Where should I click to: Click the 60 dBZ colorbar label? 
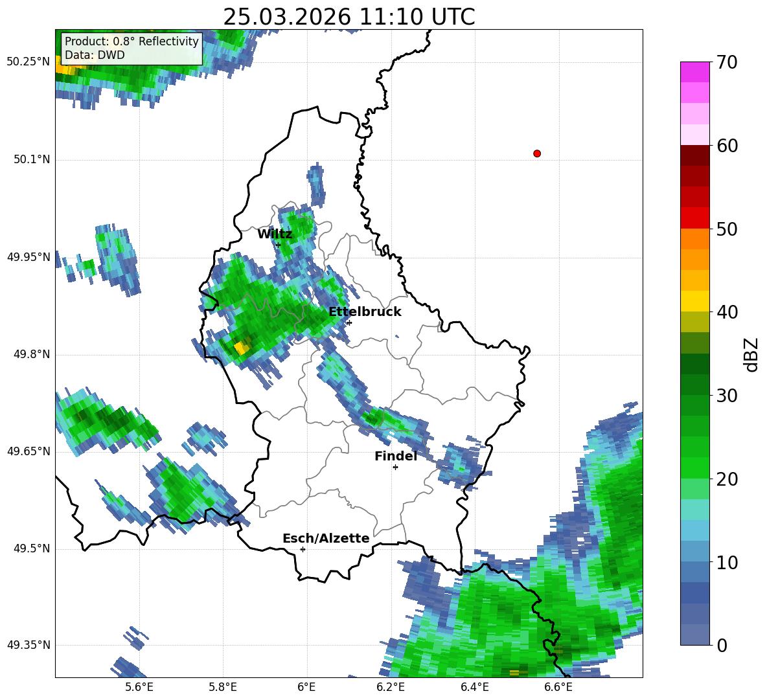pos(727,146)
